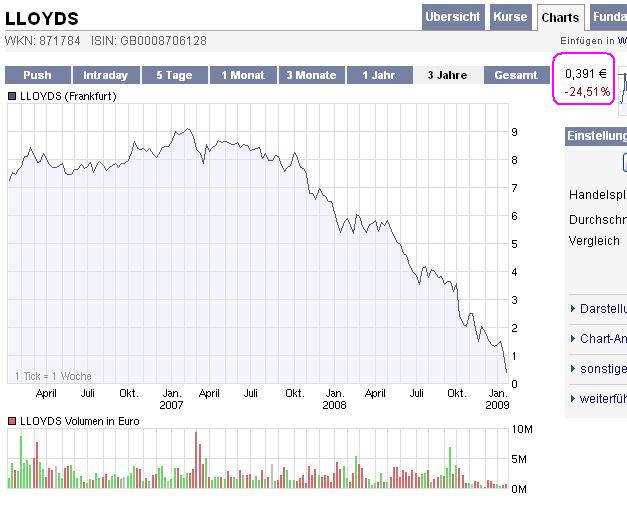Show the Gesamt full history chart
Viewport: 627px width, 512px height.
coord(516,75)
